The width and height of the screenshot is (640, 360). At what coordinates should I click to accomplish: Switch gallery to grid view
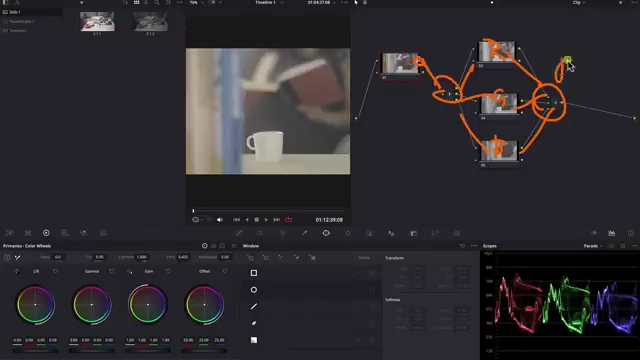pos(136,2)
